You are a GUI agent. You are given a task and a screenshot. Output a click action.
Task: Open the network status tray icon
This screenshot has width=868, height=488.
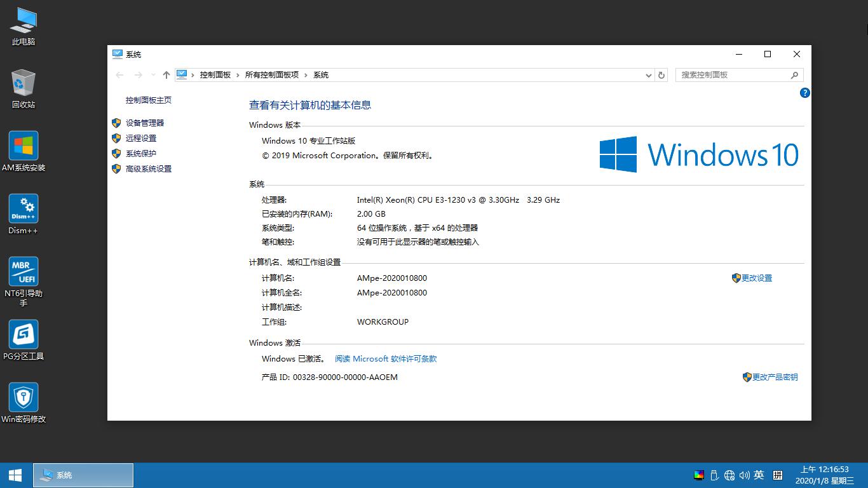pos(729,475)
